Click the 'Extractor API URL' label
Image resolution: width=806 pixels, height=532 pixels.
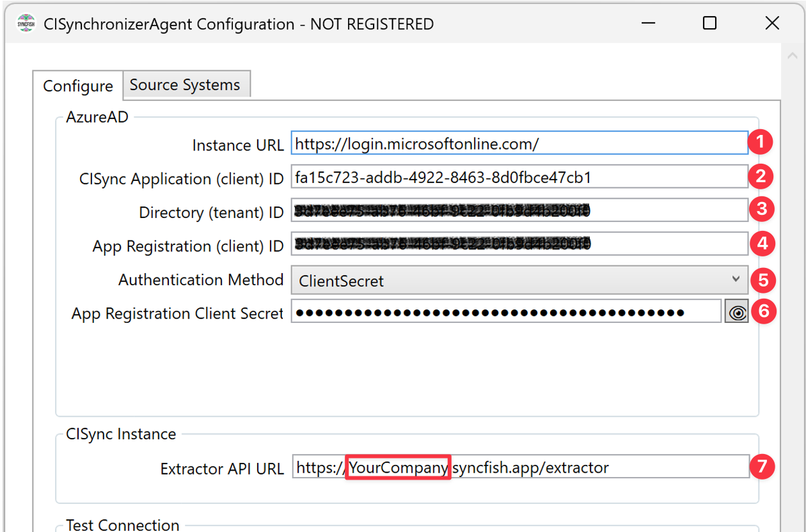(x=222, y=468)
